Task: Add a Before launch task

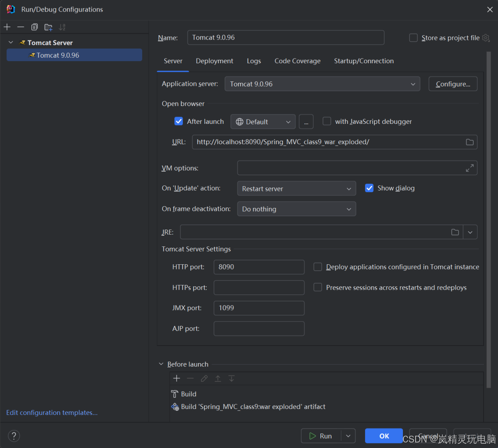Action: (177, 378)
